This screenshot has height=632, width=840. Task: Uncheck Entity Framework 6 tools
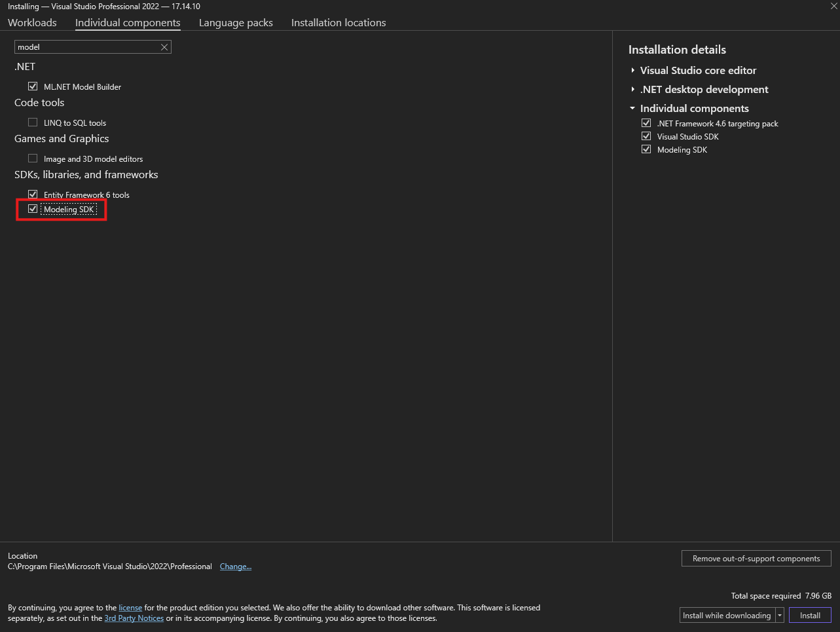(33, 194)
